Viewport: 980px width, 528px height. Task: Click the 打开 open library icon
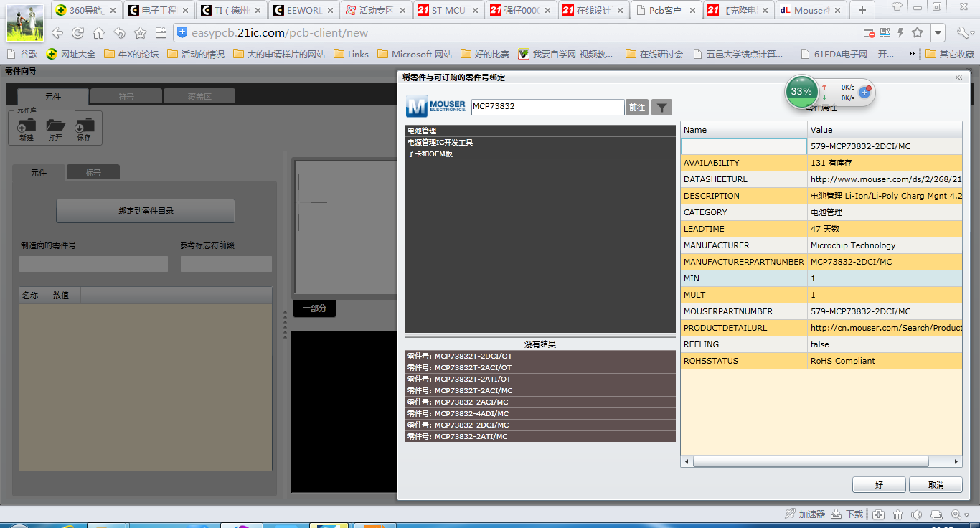point(55,129)
